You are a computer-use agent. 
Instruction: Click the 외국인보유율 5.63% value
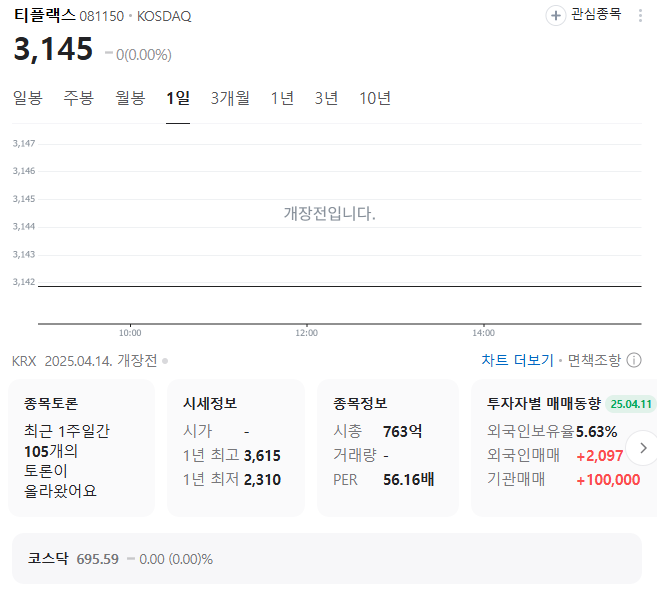point(597,432)
